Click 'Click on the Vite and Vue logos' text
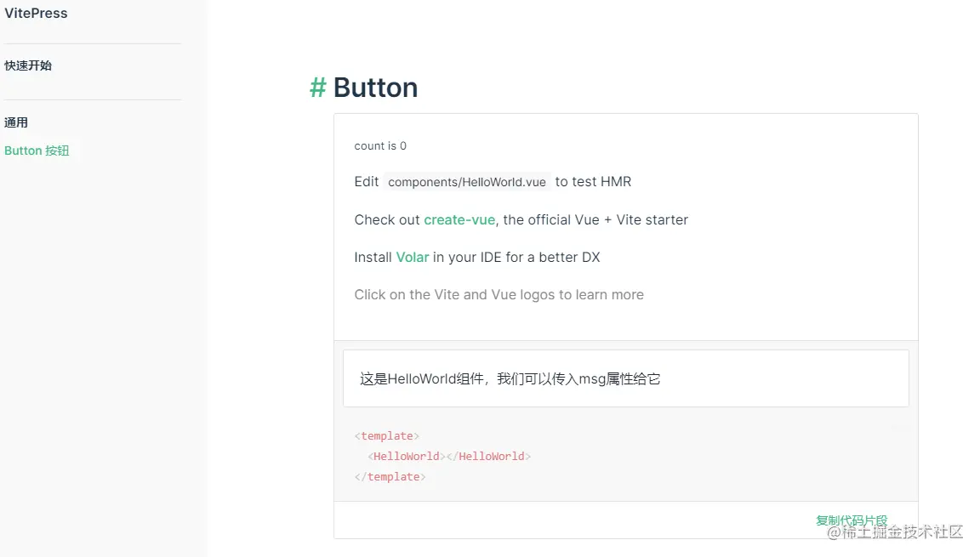 (499, 295)
